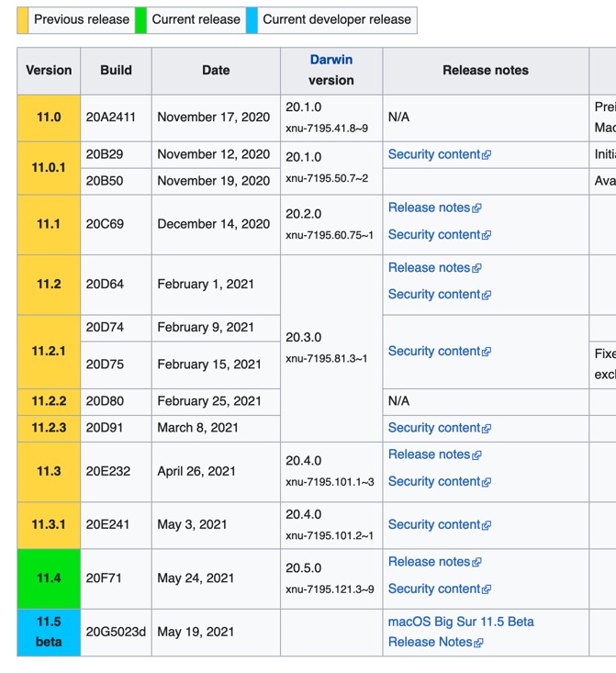
Task: Click build number 20G5023d
Action: 116,632
